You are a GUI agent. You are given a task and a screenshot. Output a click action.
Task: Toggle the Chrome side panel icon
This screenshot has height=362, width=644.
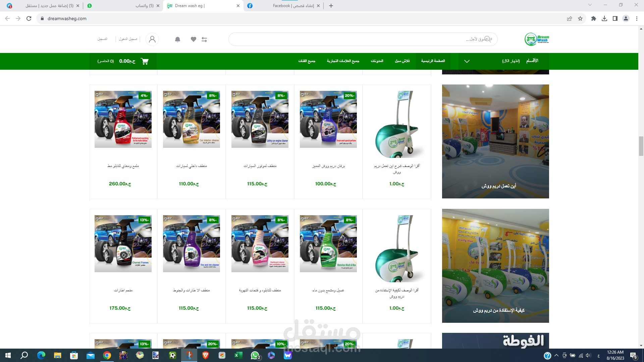[615, 18]
